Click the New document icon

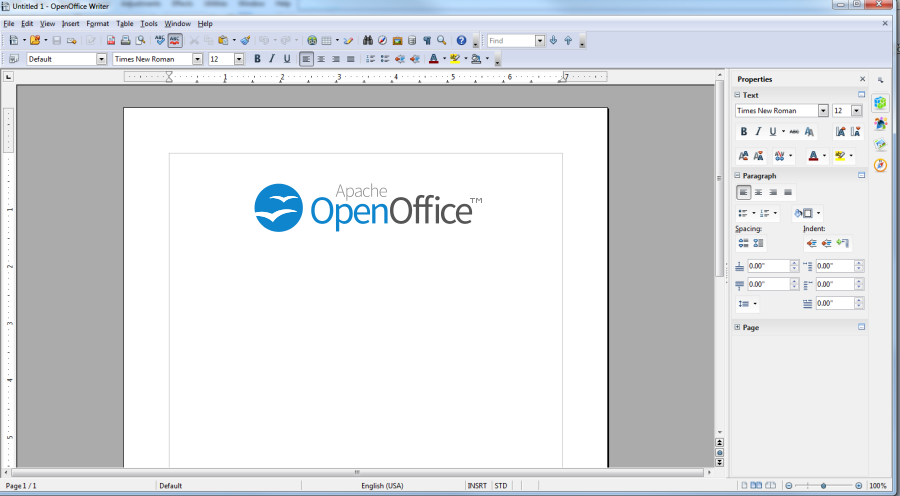(x=14, y=40)
